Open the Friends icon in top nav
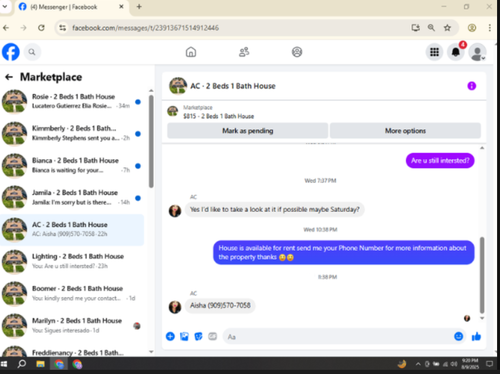The image size is (500, 374). [x=244, y=52]
